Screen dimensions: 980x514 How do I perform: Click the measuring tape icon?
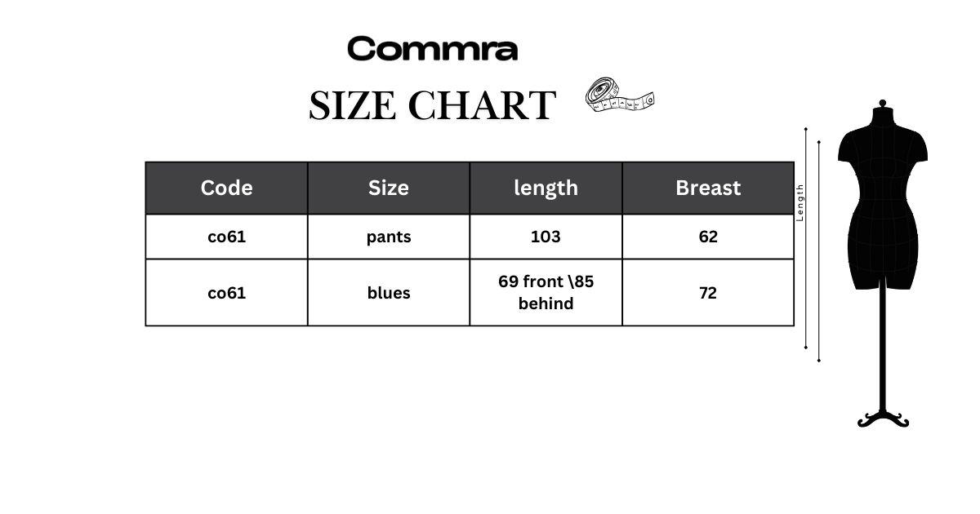[x=621, y=95]
